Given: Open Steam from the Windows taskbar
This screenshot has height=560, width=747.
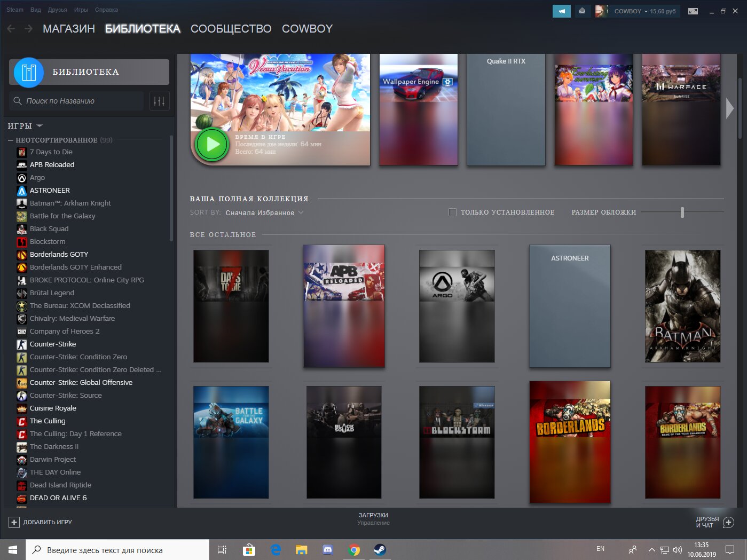Looking at the screenshot, I should click(380, 549).
